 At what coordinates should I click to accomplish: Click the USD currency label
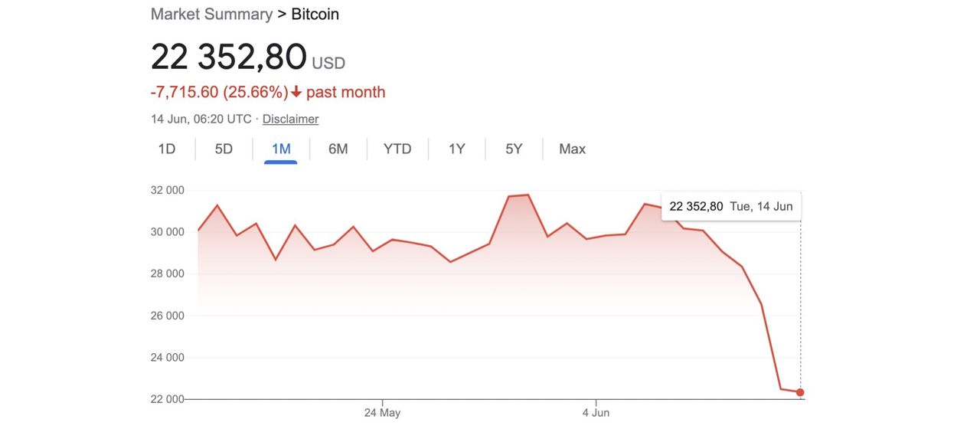click(328, 63)
